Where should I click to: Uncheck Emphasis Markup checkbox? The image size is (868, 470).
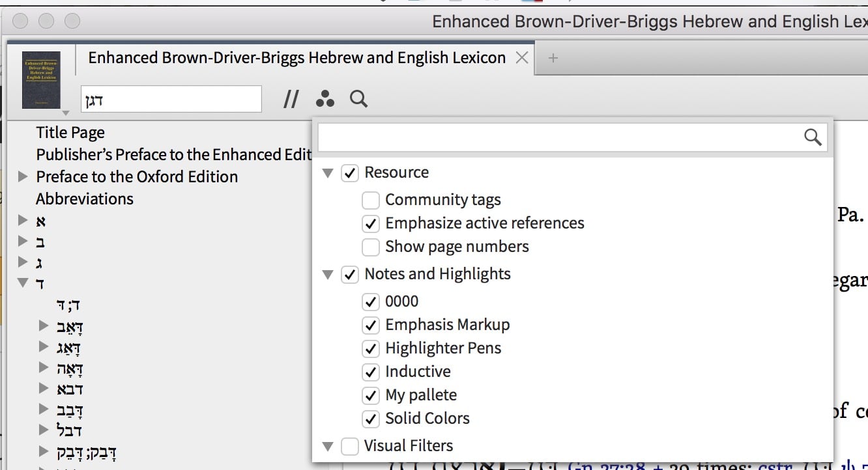pos(371,325)
